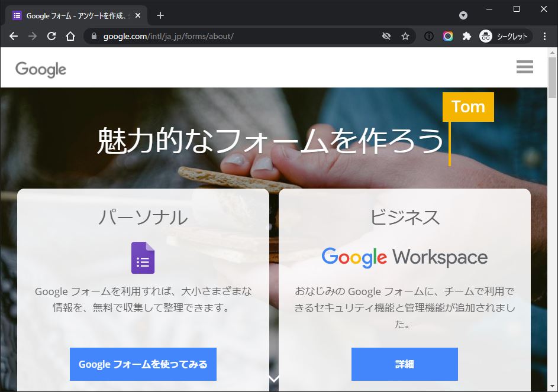Click the address bar URL field

pyautogui.click(x=237, y=36)
